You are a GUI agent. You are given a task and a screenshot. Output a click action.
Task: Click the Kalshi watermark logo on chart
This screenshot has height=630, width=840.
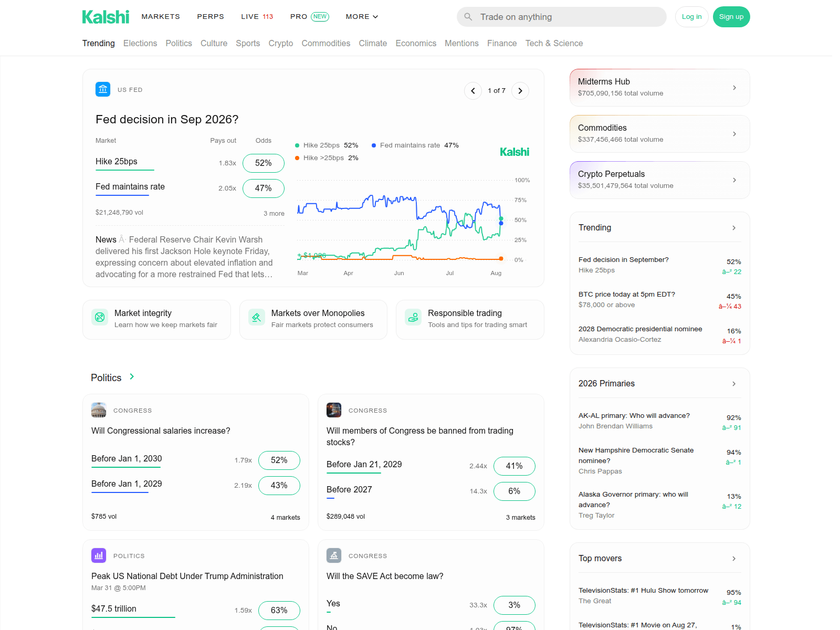tap(514, 152)
